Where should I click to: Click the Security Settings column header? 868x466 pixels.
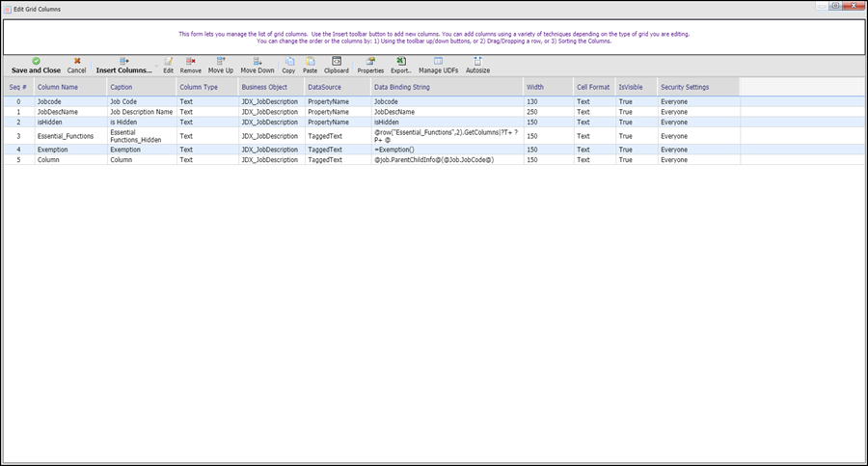pyautogui.click(x=697, y=87)
